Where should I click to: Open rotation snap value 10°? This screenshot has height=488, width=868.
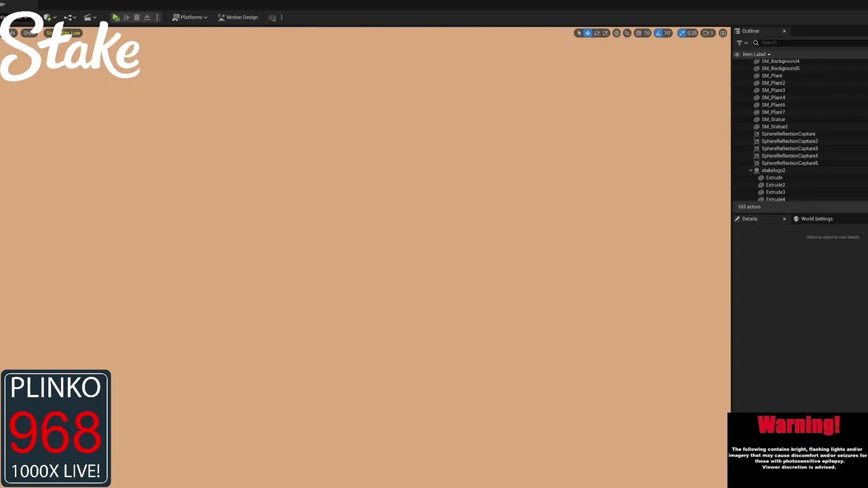[x=668, y=33]
